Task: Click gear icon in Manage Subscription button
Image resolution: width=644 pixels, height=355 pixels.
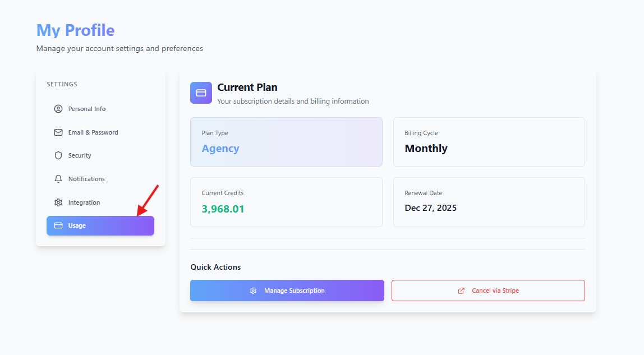Action: coord(253,291)
